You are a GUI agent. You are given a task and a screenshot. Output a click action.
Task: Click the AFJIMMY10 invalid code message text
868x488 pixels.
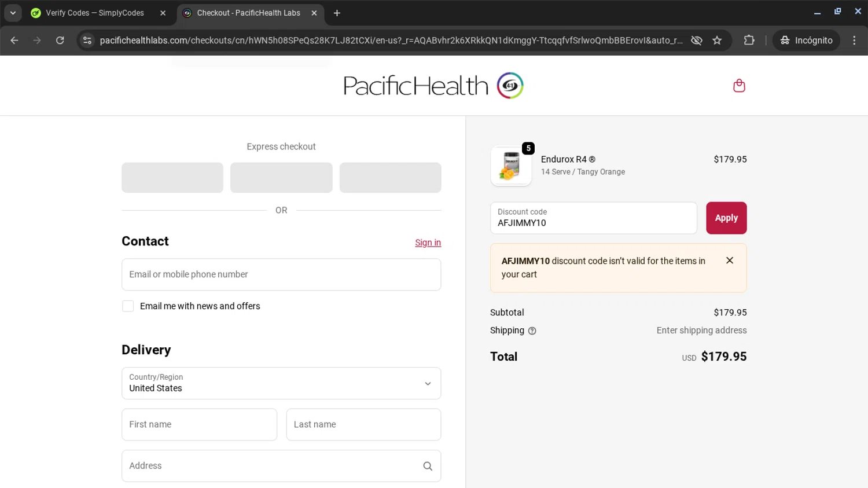(604, 267)
